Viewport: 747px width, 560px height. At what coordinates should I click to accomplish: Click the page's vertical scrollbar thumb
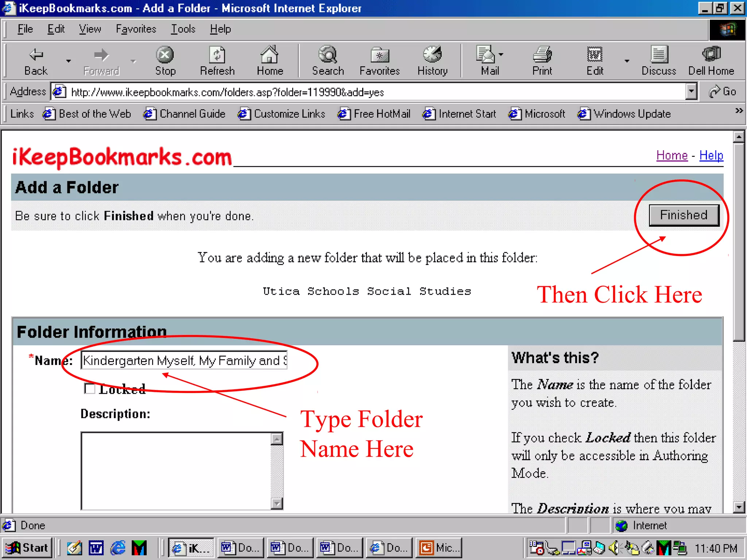click(x=739, y=242)
